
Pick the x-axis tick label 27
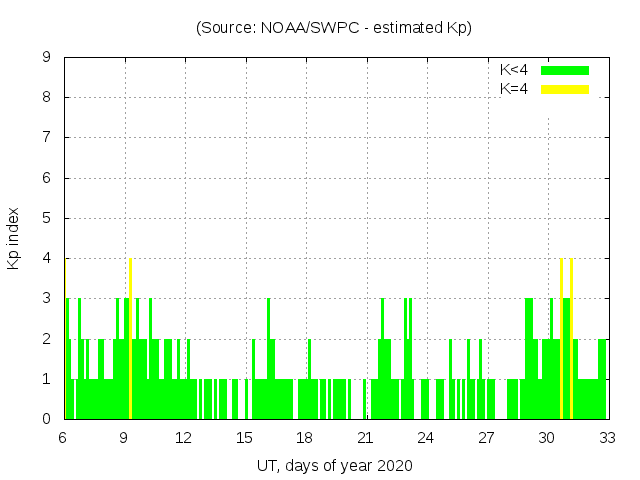click(x=486, y=438)
